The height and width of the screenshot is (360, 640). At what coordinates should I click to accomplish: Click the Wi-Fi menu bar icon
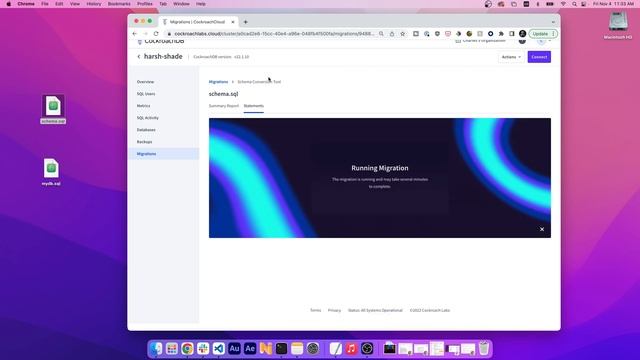563,4
